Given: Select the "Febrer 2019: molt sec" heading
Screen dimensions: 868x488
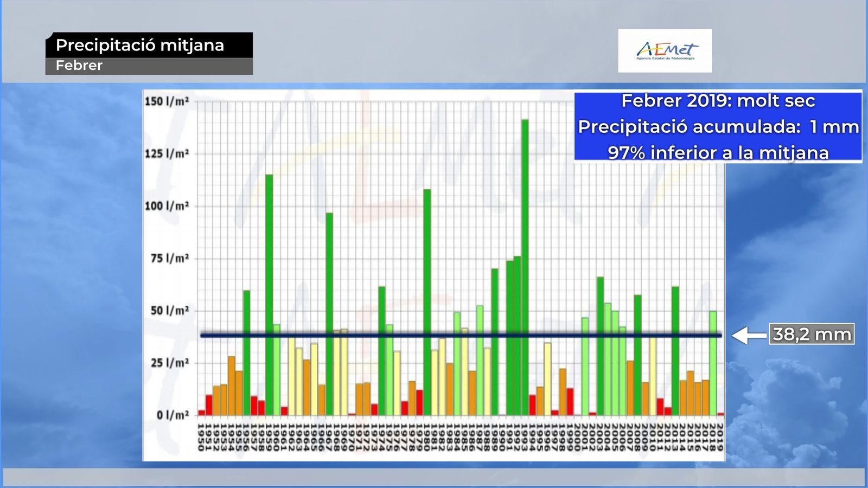Looking at the screenshot, I should click(718, 101).
